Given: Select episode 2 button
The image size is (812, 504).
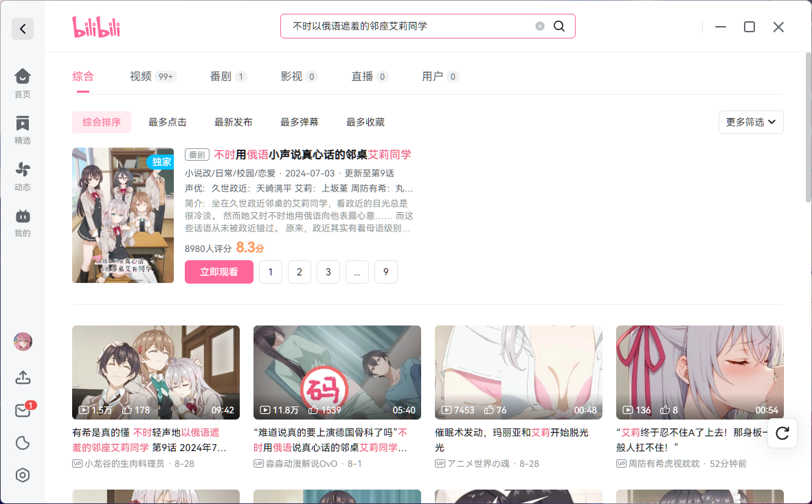Looking at the screenshot, I should coord(300,272).
